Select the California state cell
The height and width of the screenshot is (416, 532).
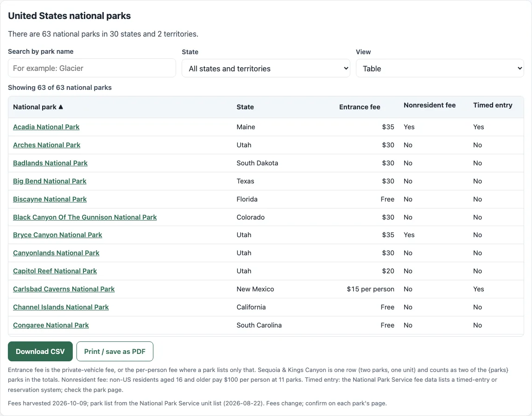coord(251,307)
